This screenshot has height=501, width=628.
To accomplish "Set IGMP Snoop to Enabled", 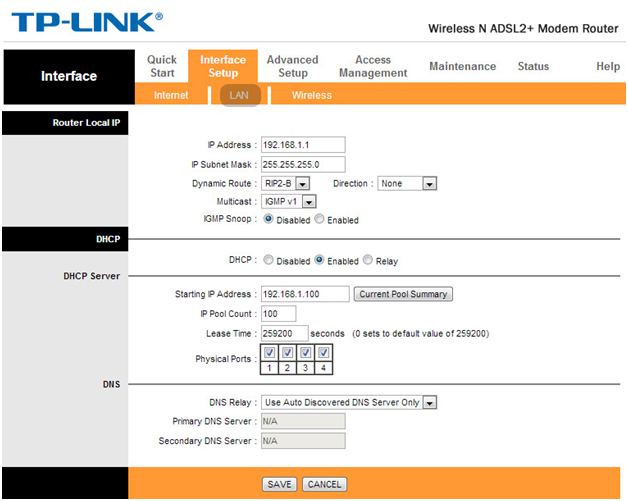I will pos(319,219).
